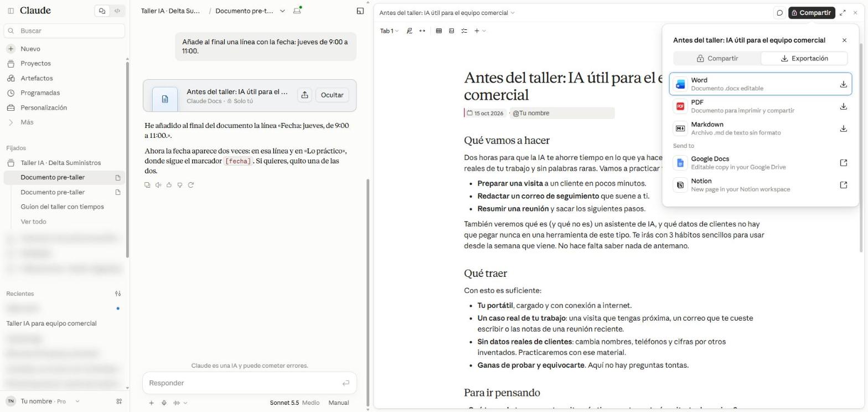
Task: Open recent chat Taller IA para equipo comercial
Action: [x=51, y=323]
